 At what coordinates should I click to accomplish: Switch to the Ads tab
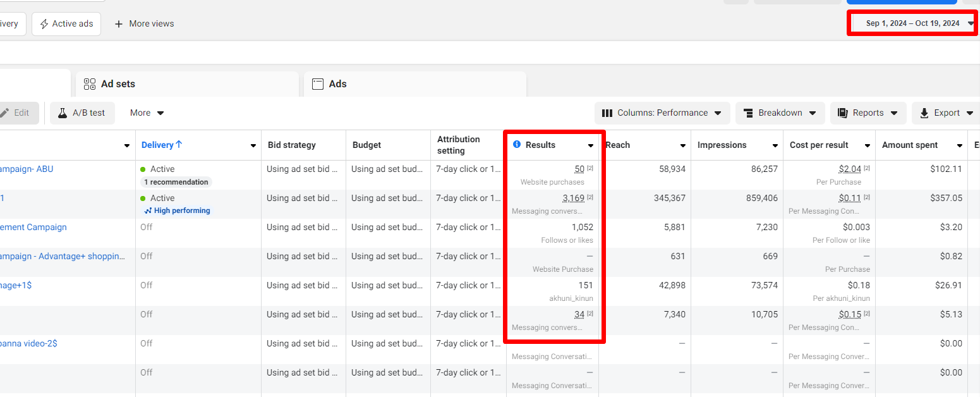337,84
